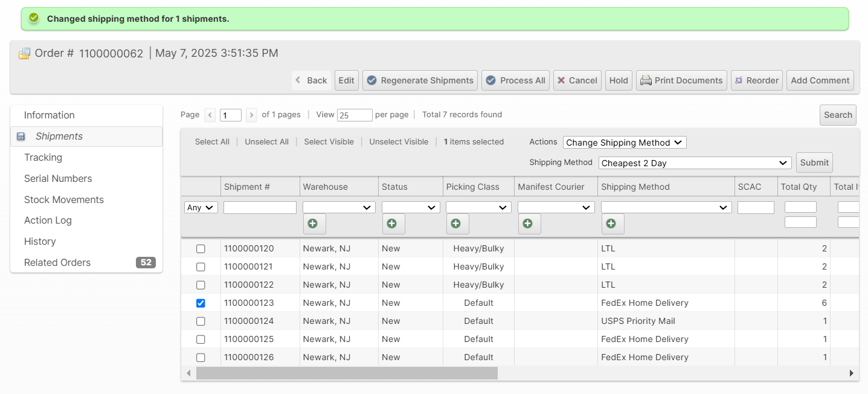The image size is (868, 394).
Task: Click green plus icon under Shipping Method filter
Action: (x=612, y=224)
